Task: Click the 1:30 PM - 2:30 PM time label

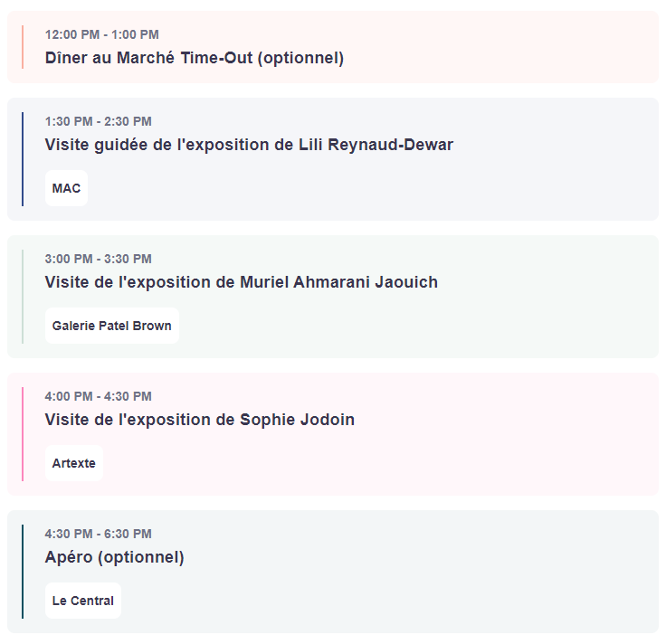Action: click(x=98, y=121)
